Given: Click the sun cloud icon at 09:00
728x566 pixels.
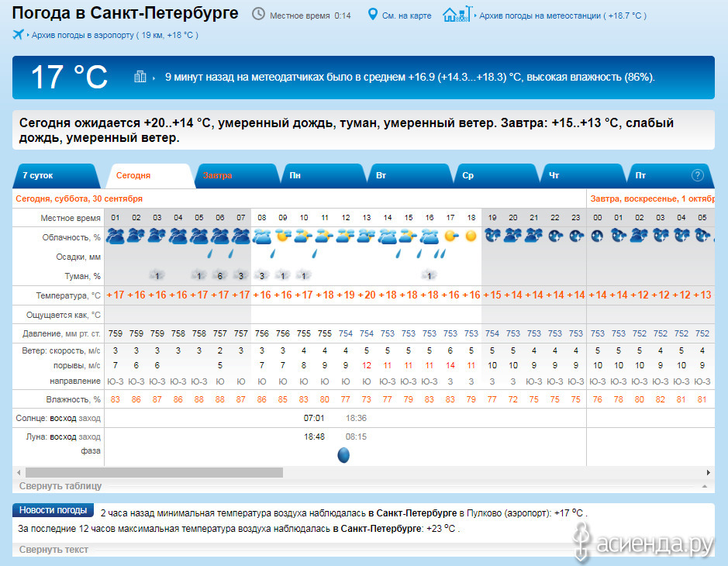Looking at the screenshot, I should (283, 236).
